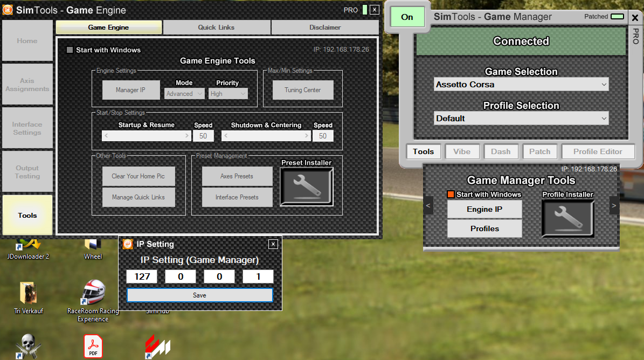The height and width of the screenshot is (360, 644).
Task: Click the Connected status banner
Action: 521,41
